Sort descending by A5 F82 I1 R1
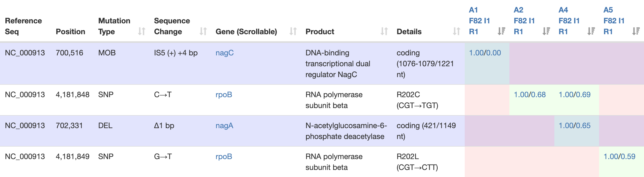This screenshot has width=644, height=177. coord(636,31)
